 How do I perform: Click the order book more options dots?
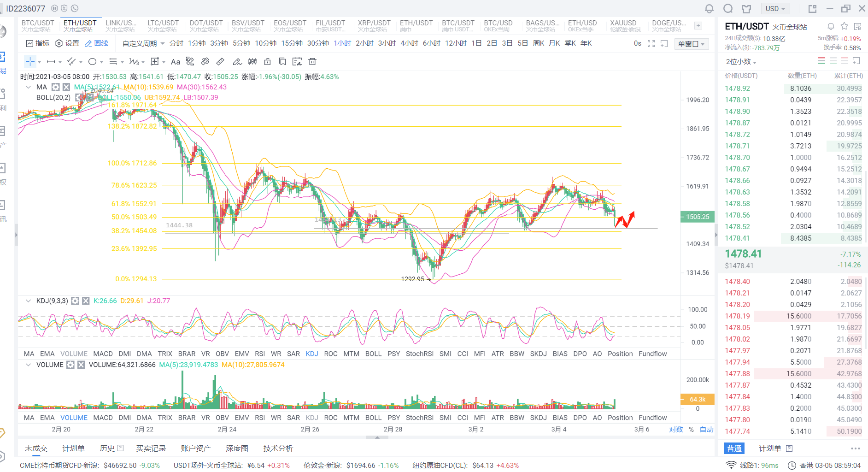(x=856, y=448)
